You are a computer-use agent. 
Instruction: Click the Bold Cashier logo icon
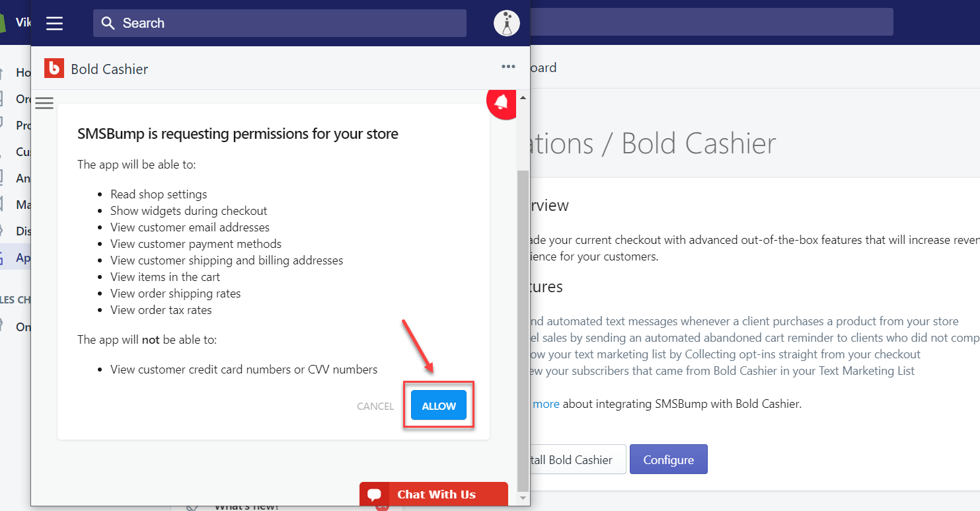[x=54, y=68]
